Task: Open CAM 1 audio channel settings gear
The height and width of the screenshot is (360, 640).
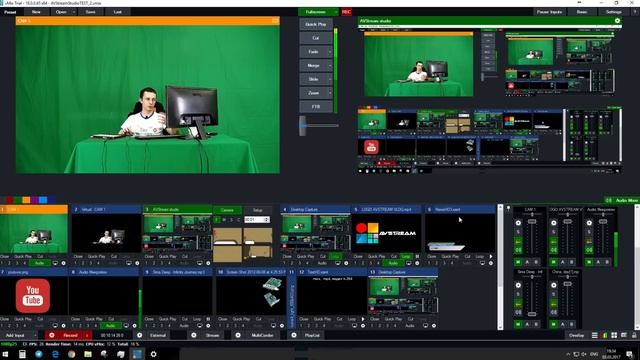Action: [x=518, y=223]
